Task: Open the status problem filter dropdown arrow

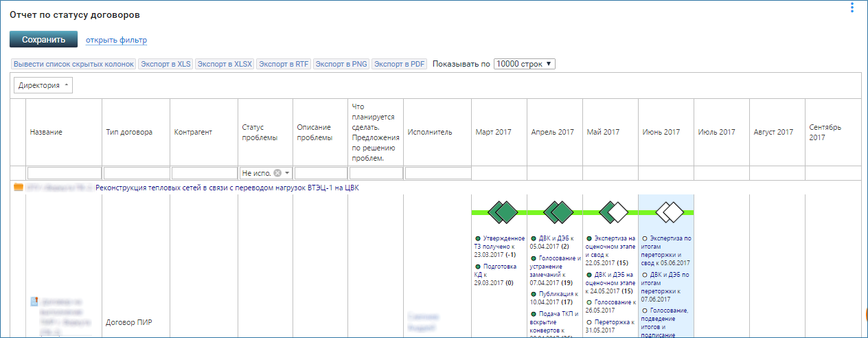Action: [x=287, y=173]
